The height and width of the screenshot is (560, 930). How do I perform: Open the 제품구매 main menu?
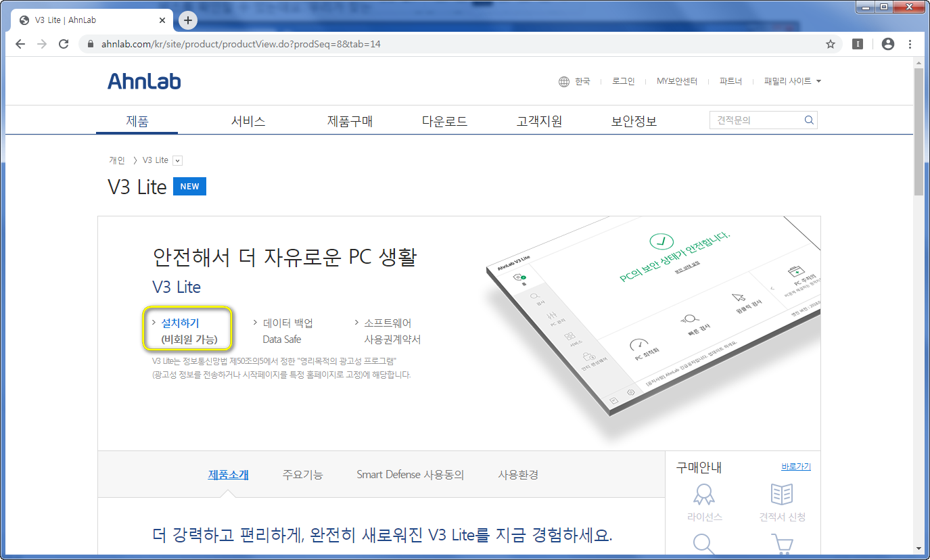[350, 122]
